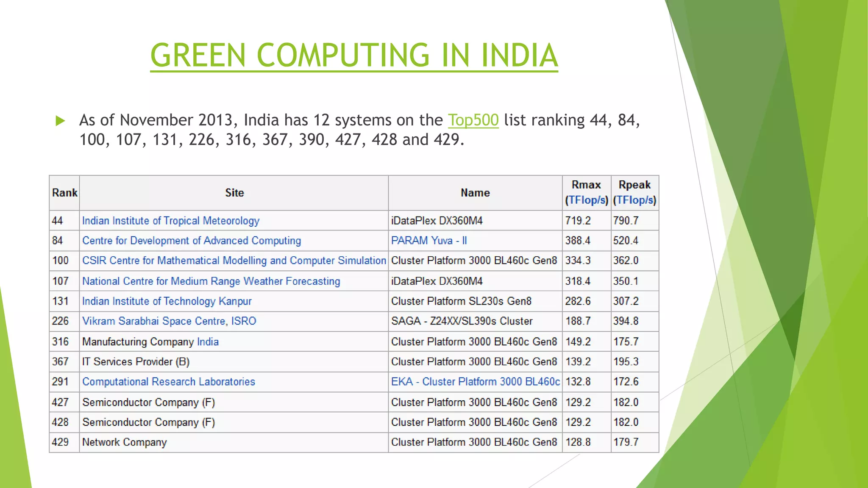Click Rpeak value 394.8
Image resolution: width=868 pixels, height=488 pixels.
(x=626, y=321)
